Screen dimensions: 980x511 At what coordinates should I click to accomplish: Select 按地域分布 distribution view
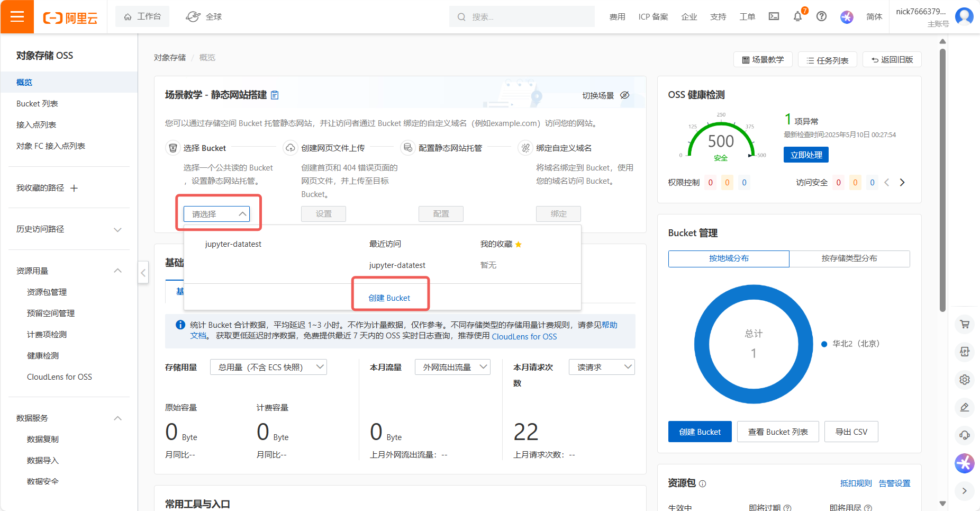(729, 258)
